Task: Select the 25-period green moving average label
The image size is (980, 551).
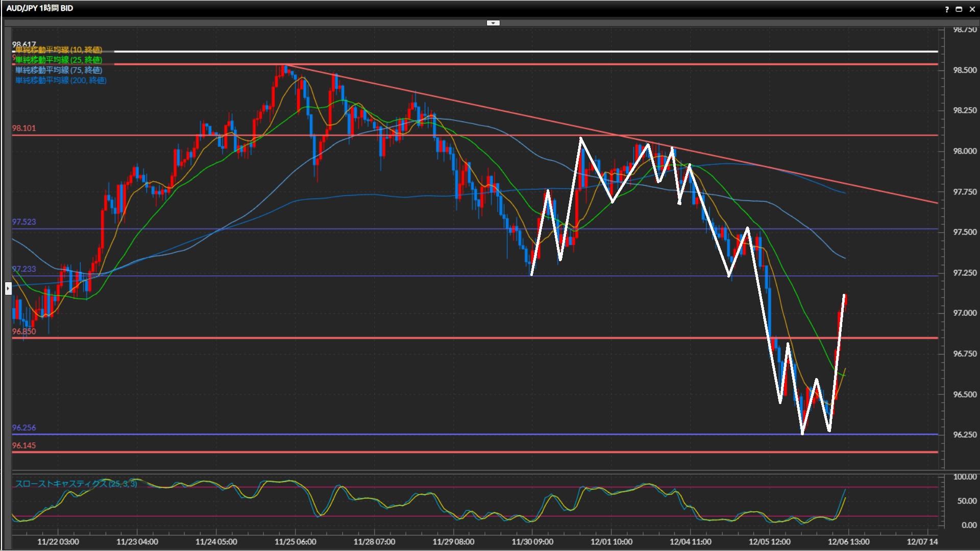Action: point(59,60)
